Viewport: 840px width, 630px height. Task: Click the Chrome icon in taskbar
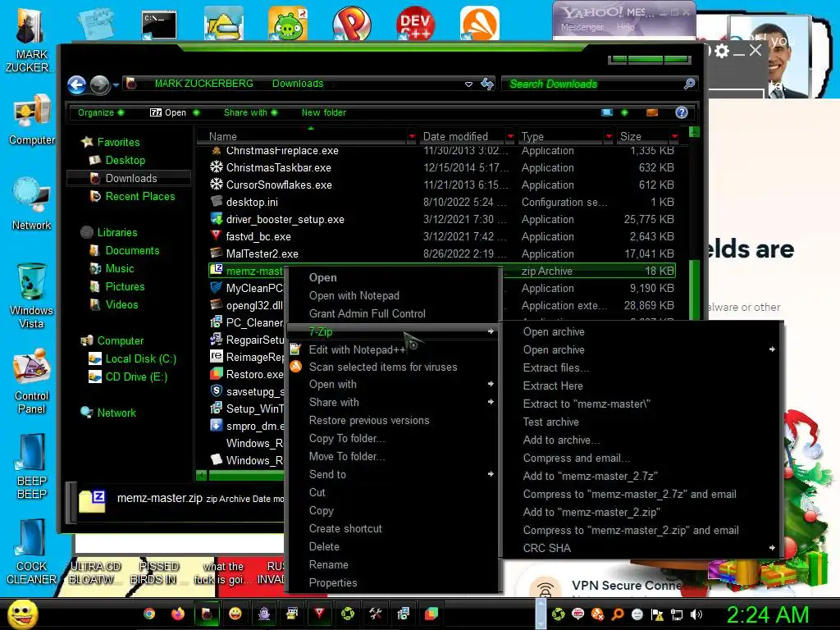(149, 614)
